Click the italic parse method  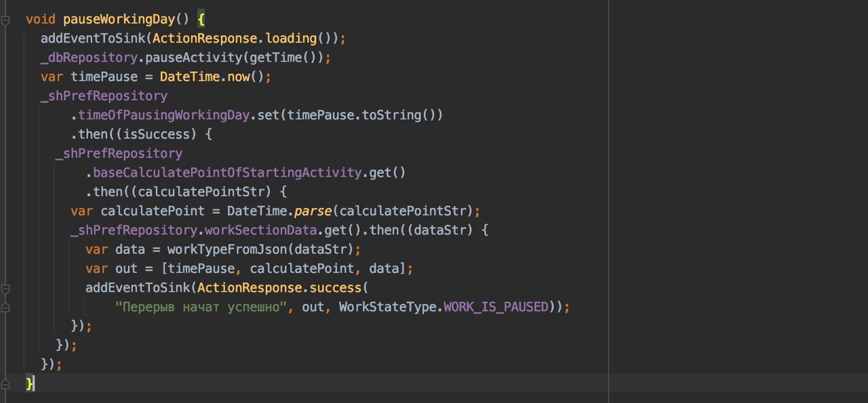[x=313, y=211]
